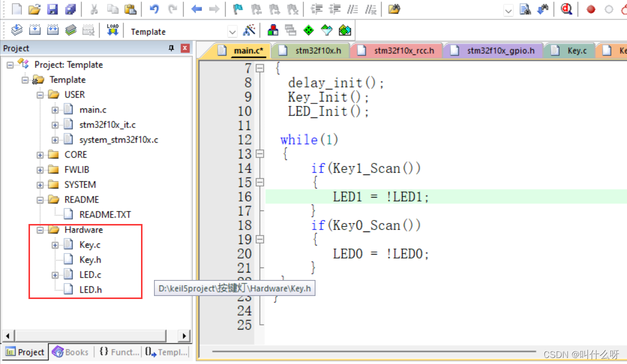Screen dimensions: 627x364
Task: Build target files icon
Action: pos(34,30)
